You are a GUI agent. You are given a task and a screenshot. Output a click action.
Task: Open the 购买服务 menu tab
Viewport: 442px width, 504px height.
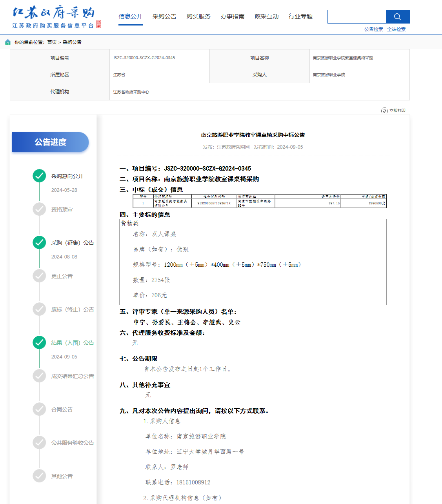click(x=198, y=16)
